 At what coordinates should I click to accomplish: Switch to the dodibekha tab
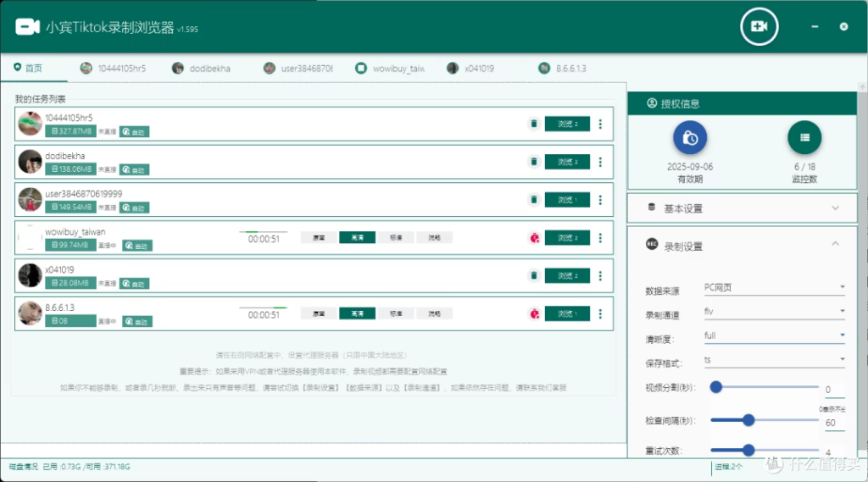pos(202,68)
